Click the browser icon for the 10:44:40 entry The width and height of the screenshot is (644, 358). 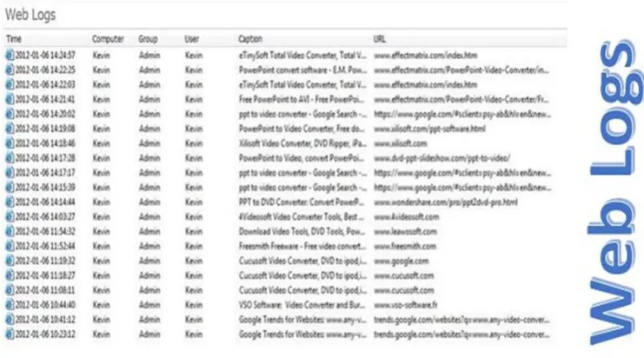point(10,305)
